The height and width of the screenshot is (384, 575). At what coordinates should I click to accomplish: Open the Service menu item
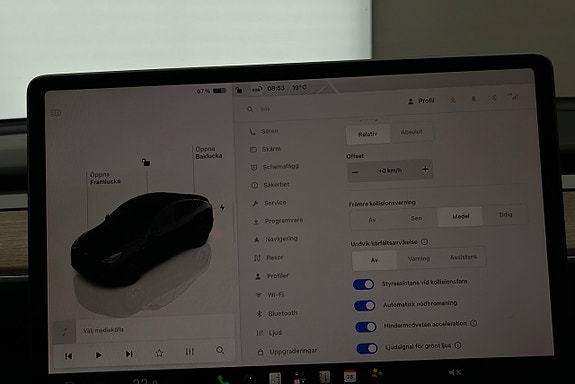point(269,202)
